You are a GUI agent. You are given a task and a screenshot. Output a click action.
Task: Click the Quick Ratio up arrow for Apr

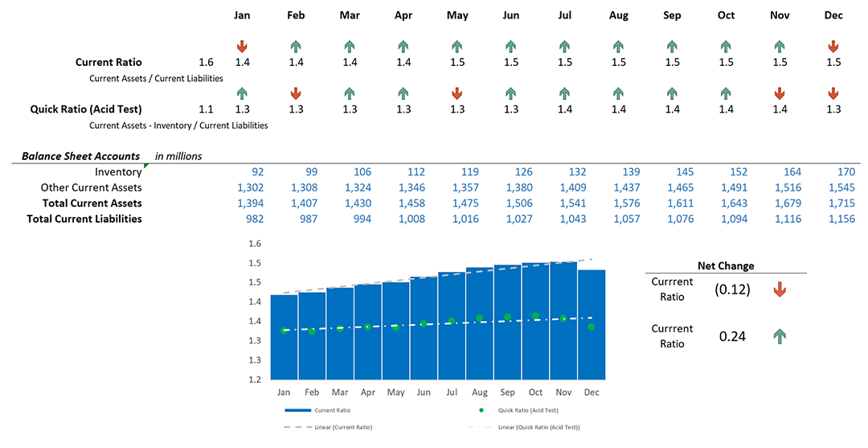click(403, 93)
